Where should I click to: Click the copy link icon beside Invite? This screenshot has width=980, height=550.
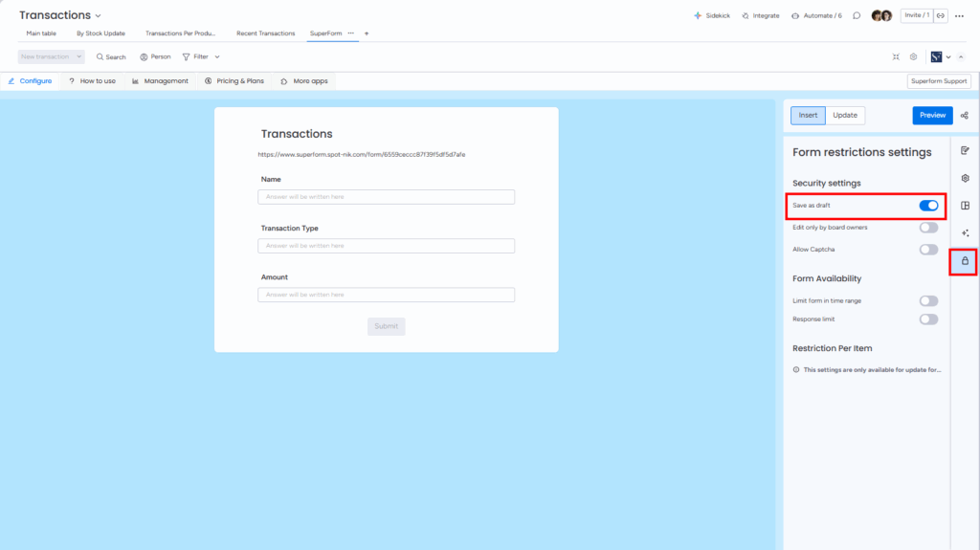[941, 15]
